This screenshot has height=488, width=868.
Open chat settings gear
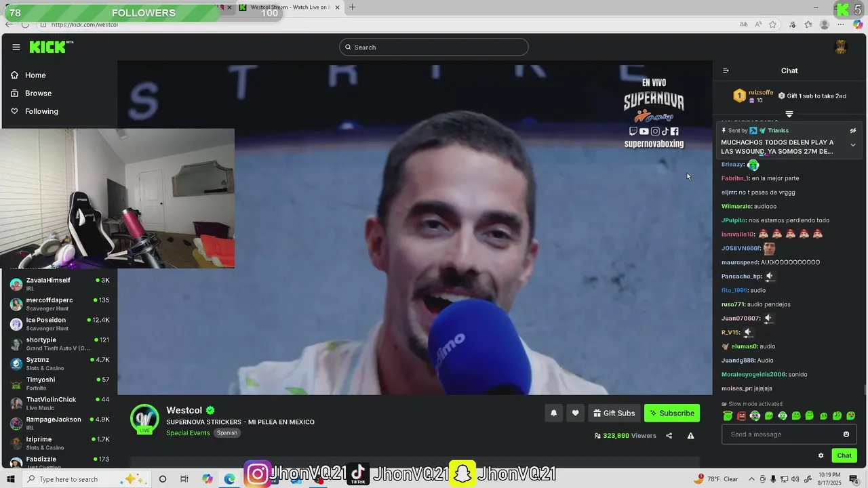[x=821, y=455]
